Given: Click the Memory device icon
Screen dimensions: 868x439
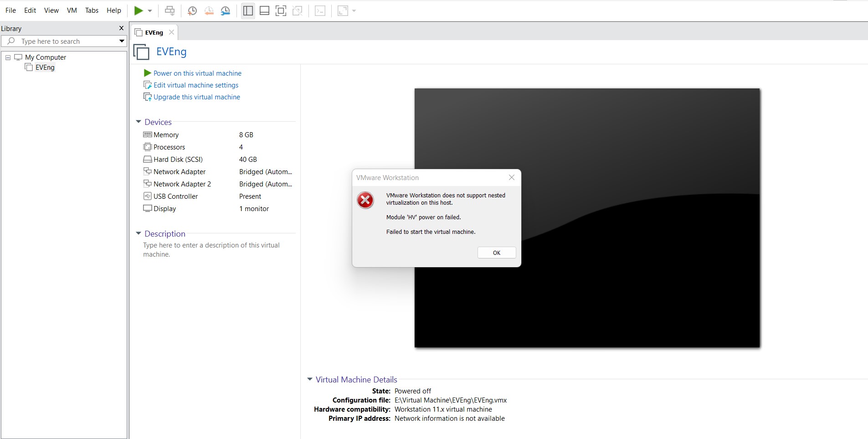Looking at the screenshot, I should tap(147, 134).
